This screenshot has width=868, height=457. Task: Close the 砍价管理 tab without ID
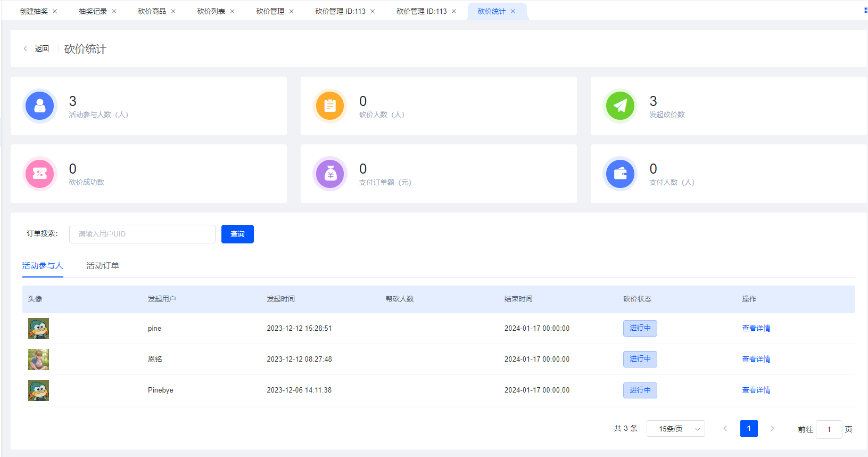click(x=291, y=11)
